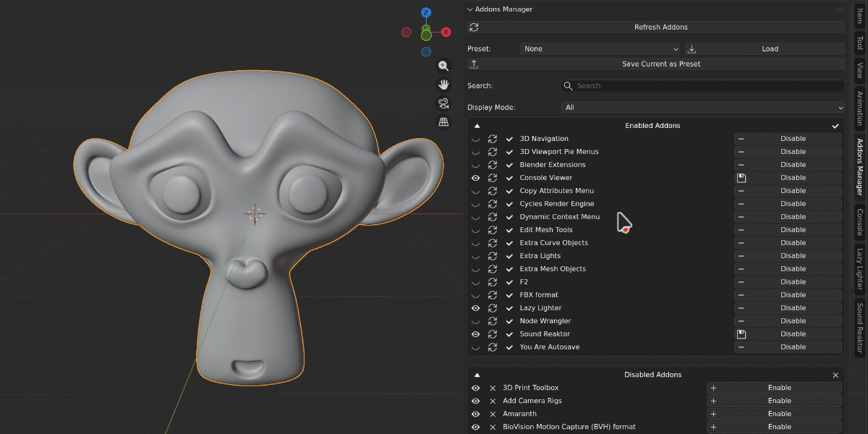
Task: Click the zoom viewport magnifier icon
Action: [x=443, y=66]
